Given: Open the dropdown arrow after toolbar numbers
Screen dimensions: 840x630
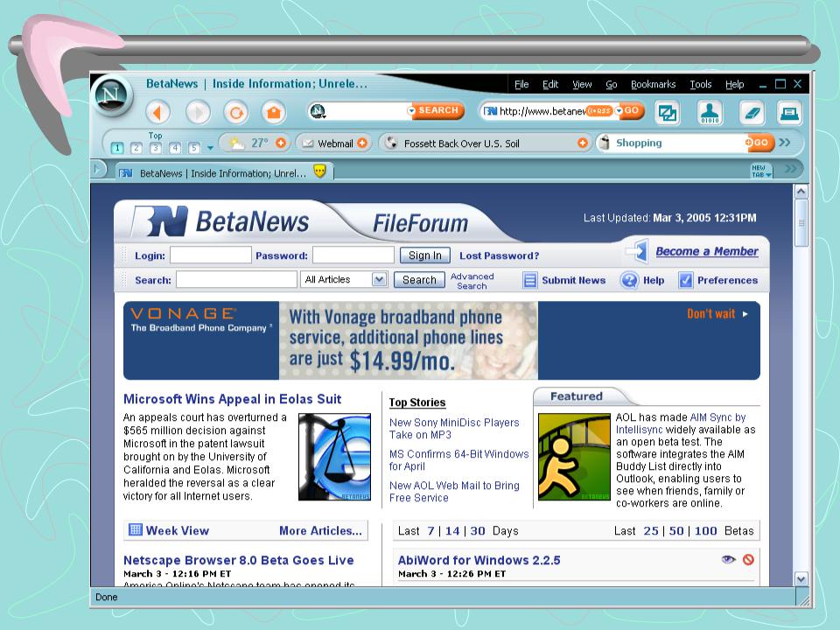Looking at the screenshot, I should [210, 148].
